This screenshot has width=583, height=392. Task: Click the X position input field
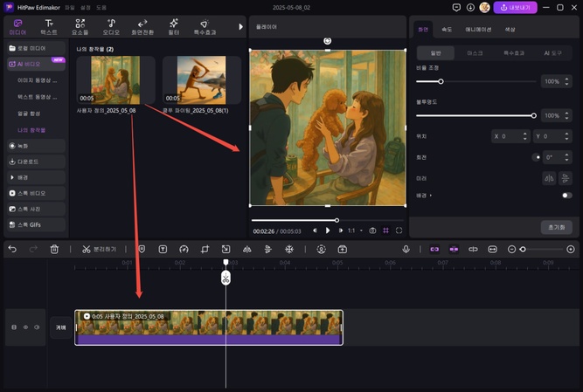point(510,136)
